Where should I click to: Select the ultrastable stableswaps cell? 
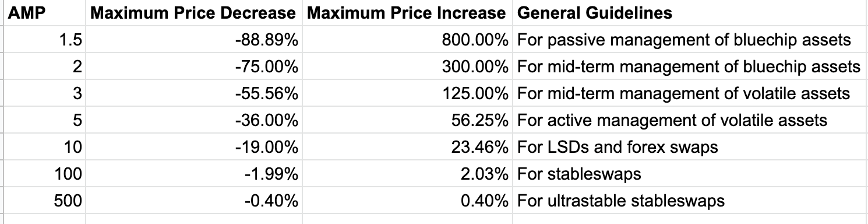690,201
